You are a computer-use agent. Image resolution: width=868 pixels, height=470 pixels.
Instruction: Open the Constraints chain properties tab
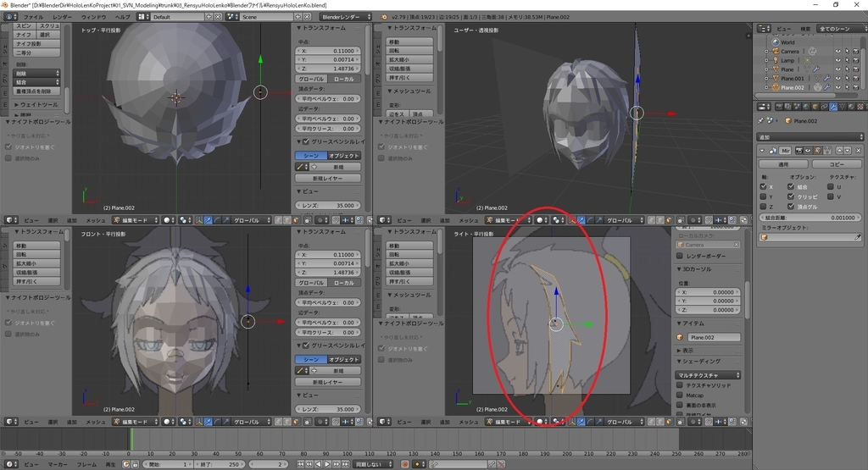coord(824,107)
